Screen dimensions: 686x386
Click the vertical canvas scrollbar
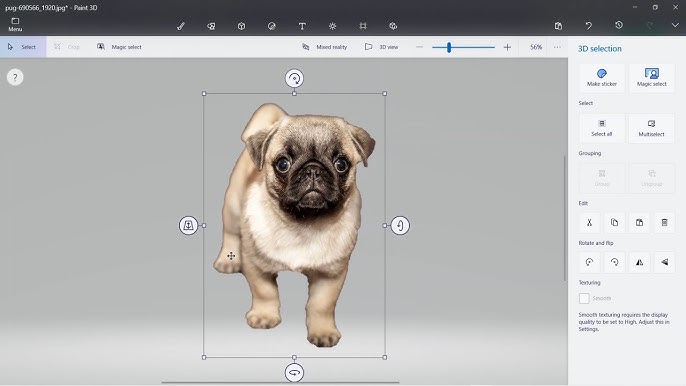[x=564, y=219]
